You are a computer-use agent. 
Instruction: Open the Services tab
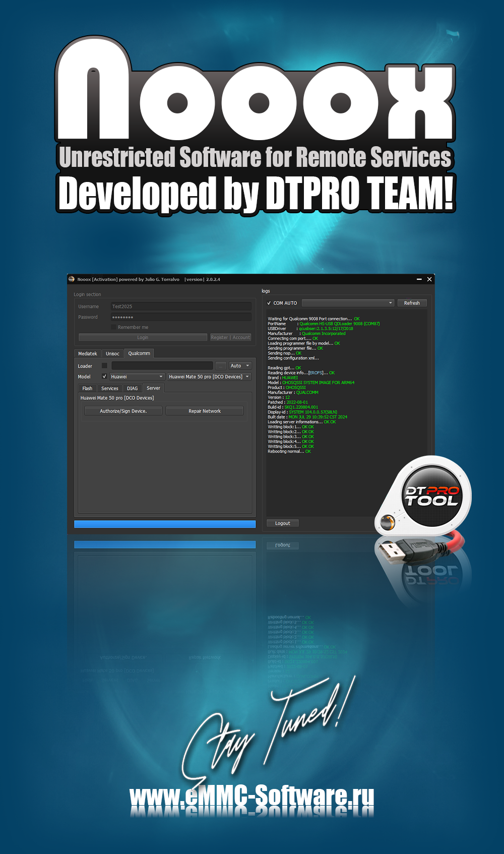109,388
